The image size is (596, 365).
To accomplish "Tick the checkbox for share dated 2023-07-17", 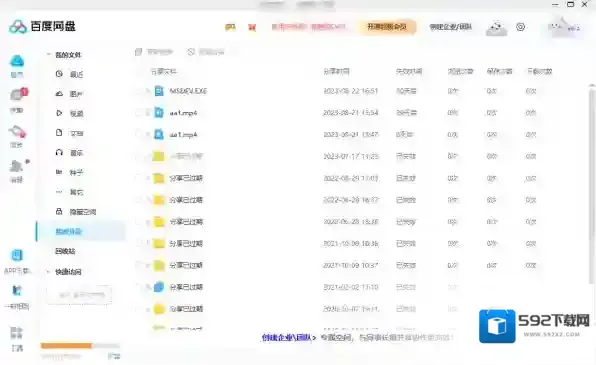I will [x=139, y=156].
